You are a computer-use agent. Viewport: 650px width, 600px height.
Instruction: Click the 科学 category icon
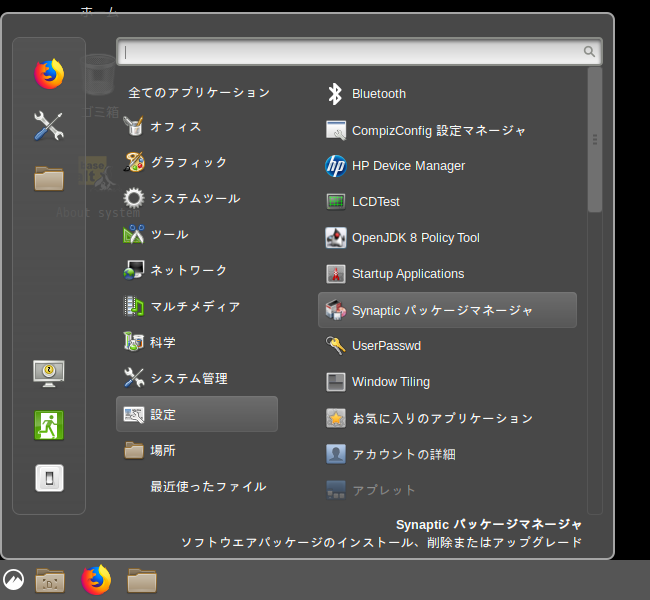134,342
